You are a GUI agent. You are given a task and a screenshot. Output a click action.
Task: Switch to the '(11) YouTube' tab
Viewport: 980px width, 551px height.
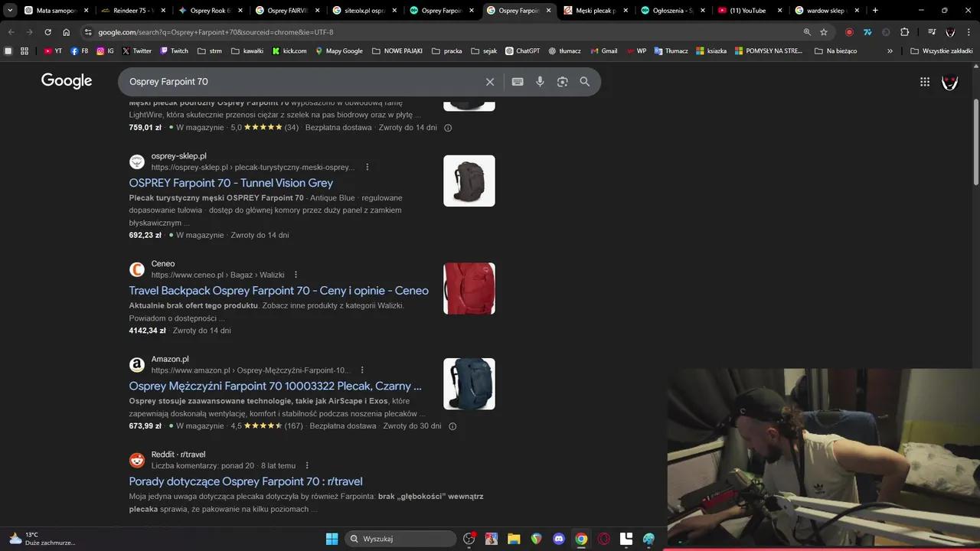(x=750, y=11)
